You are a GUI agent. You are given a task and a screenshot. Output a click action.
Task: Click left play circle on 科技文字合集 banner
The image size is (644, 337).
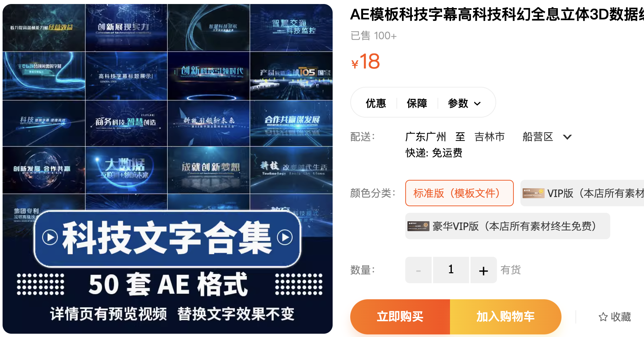pyautogui.click(x=50, y=237)
